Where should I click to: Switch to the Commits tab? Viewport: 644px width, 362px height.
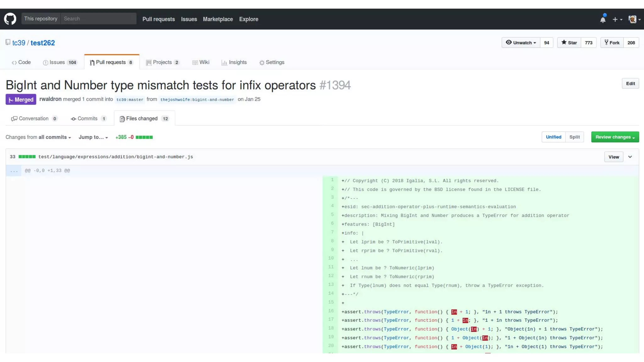point(88,118)
